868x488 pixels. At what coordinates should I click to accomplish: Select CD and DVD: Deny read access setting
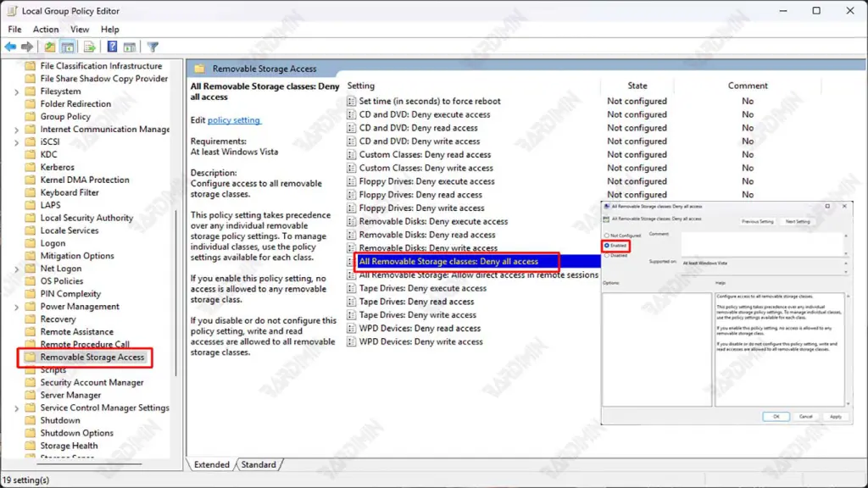tap(419, 128)
